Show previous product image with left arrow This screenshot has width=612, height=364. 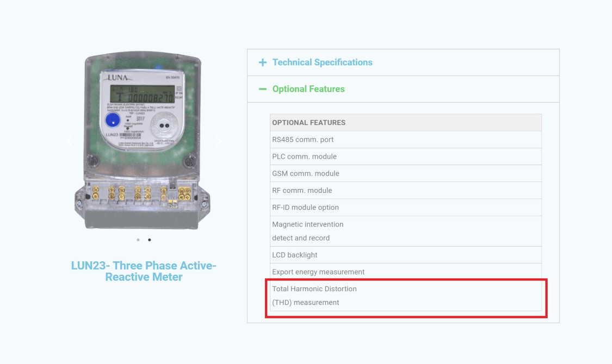pos(70,141)
